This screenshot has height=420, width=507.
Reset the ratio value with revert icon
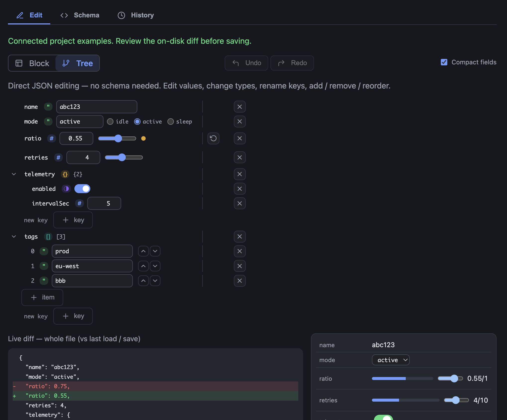click(213, 138)
